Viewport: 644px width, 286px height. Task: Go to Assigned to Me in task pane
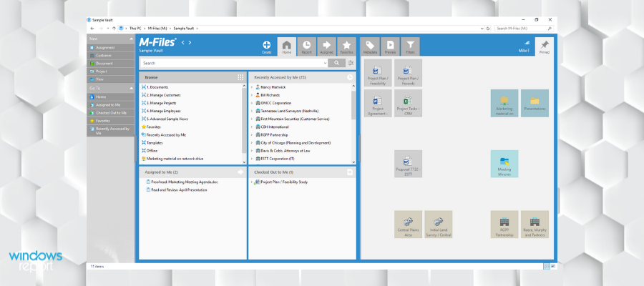pos(111,105)
